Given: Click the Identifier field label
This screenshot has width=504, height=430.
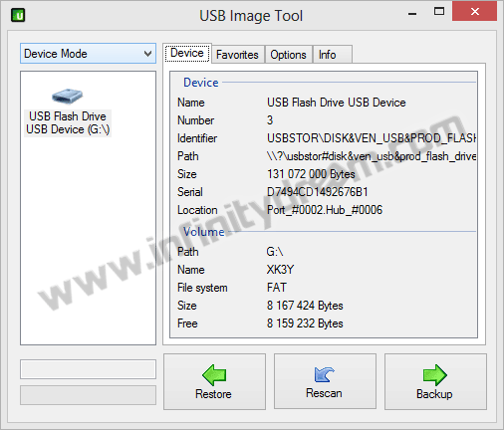Looking at the screenshot, I should click(x=197, y=138).
